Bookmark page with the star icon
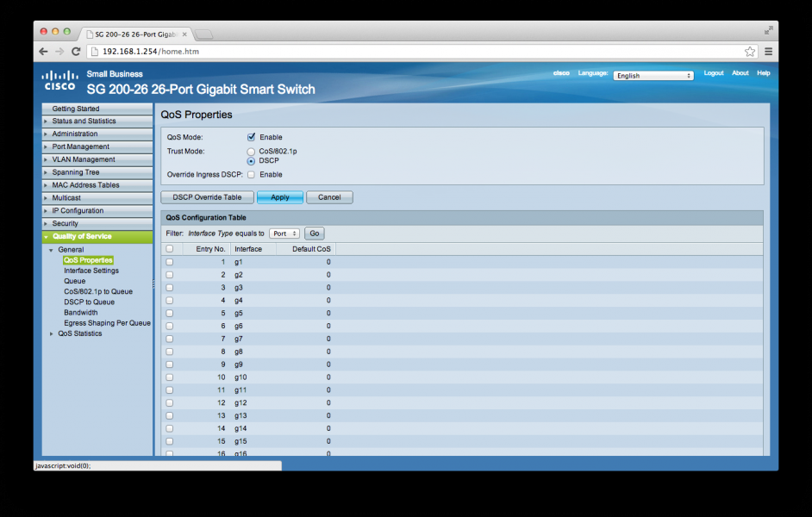812x517 pixels. [x=750, y=52]
